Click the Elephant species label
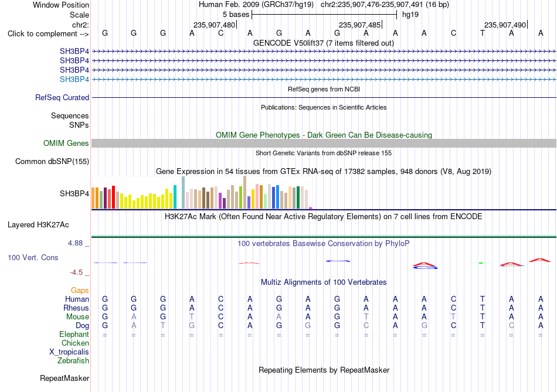The width and height of the screenshot is (557, 392). [x=74, y=335]
